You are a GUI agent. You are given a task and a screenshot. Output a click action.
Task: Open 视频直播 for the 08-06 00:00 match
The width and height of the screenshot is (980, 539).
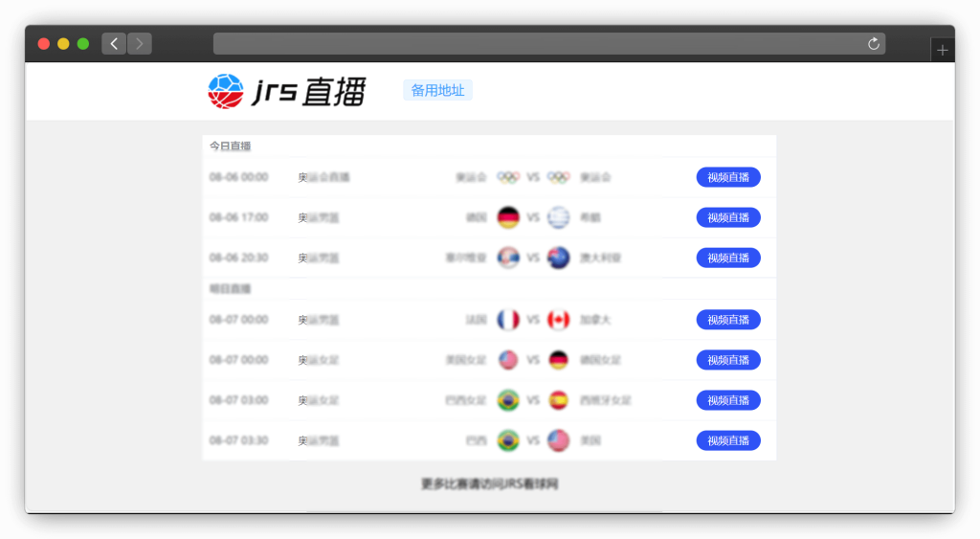pos(728,177)
